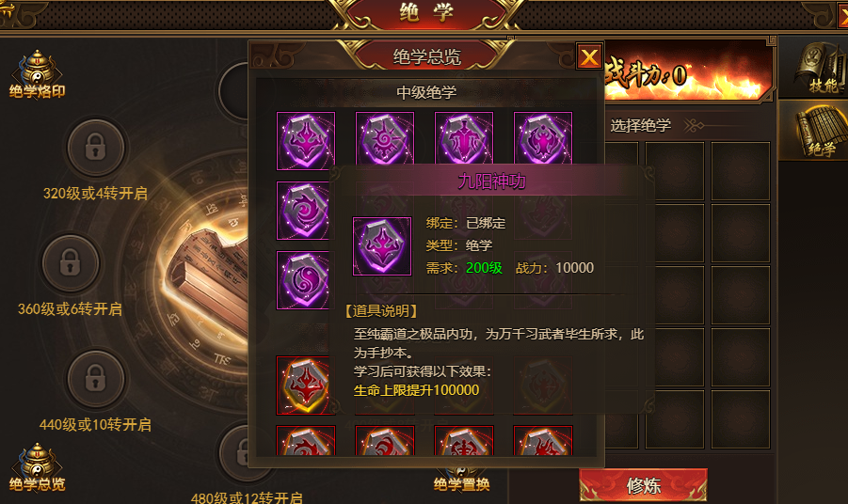This screenshot has width=848, height=504.
Task: Click the lock labeled 440级或10转开启
Action: (x=95, y=379)
